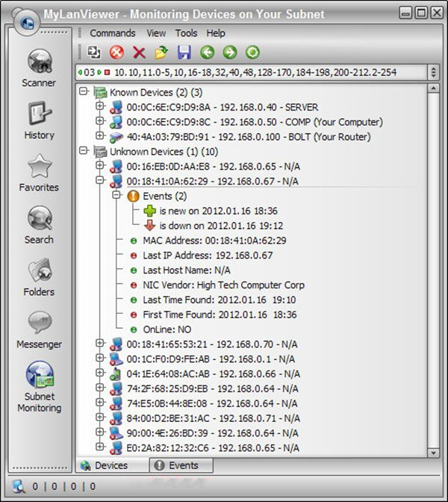Click the red circle Stop icon

click(x=116, y=52)
